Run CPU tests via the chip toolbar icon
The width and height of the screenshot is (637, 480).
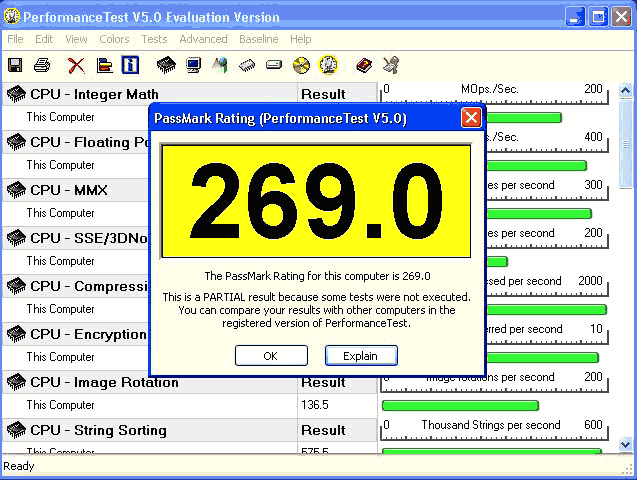click(167, 65)
